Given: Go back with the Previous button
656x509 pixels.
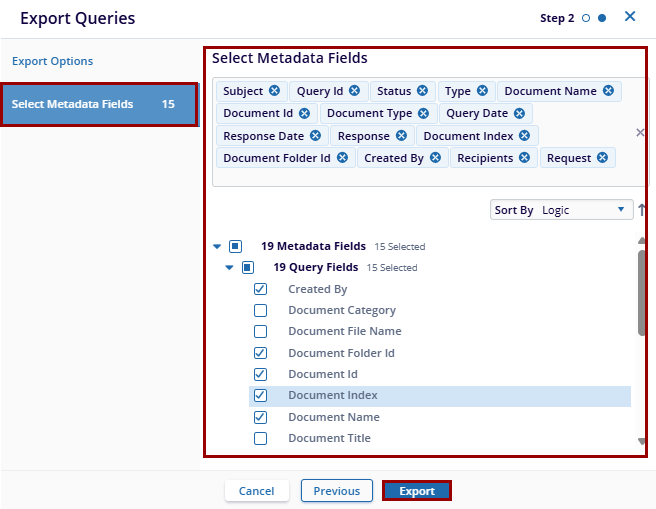Looking at the screenshot, I should click(x=337, y=491).
